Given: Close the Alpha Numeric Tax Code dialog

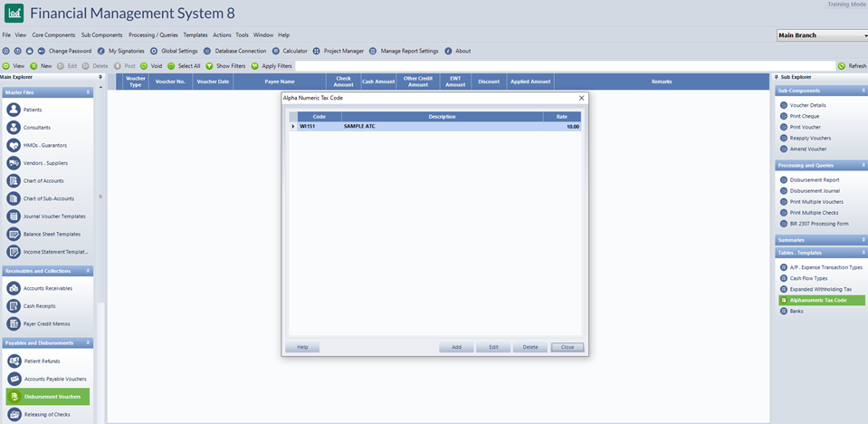Looking at the screenshot, I should (x=581, y=98).
